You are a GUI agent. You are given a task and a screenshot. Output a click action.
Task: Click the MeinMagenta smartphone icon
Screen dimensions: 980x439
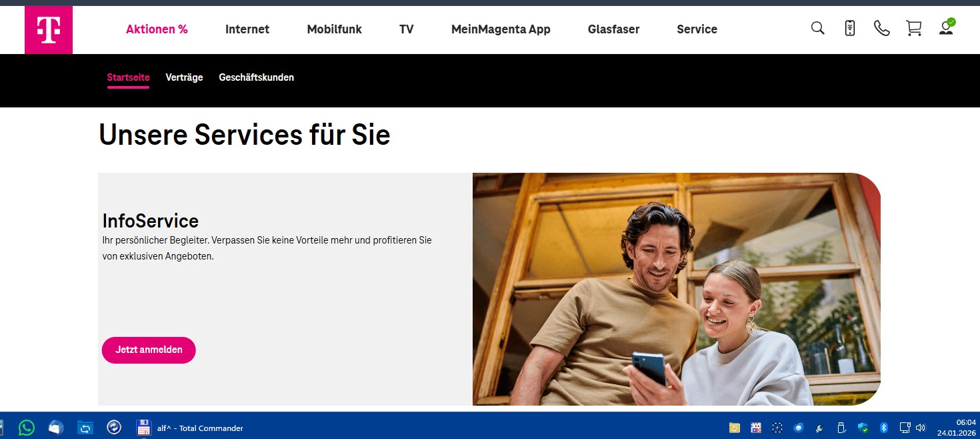[849, 28]
